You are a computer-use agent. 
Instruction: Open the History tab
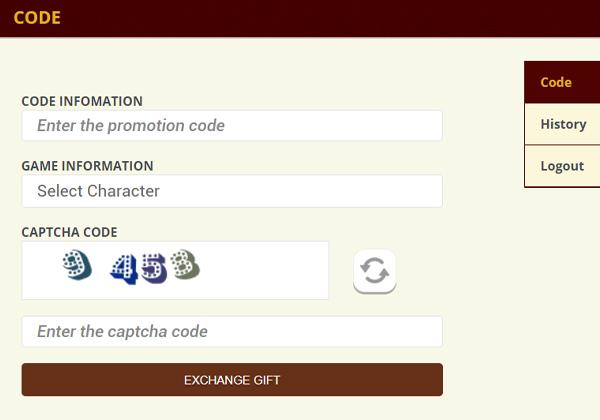[x=562, y=124]
